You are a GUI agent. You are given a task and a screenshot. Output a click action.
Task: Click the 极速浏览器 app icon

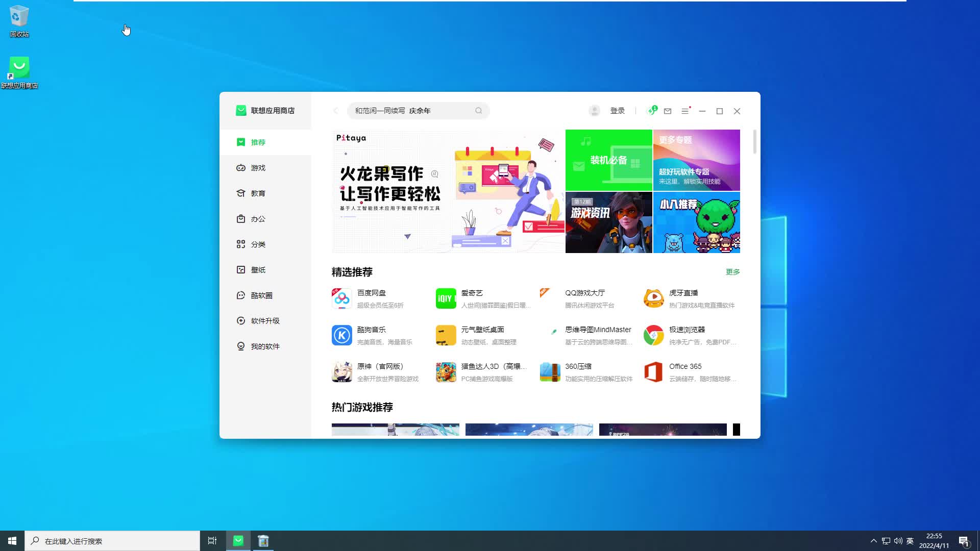pyautogui.click(x=654, y=335)
